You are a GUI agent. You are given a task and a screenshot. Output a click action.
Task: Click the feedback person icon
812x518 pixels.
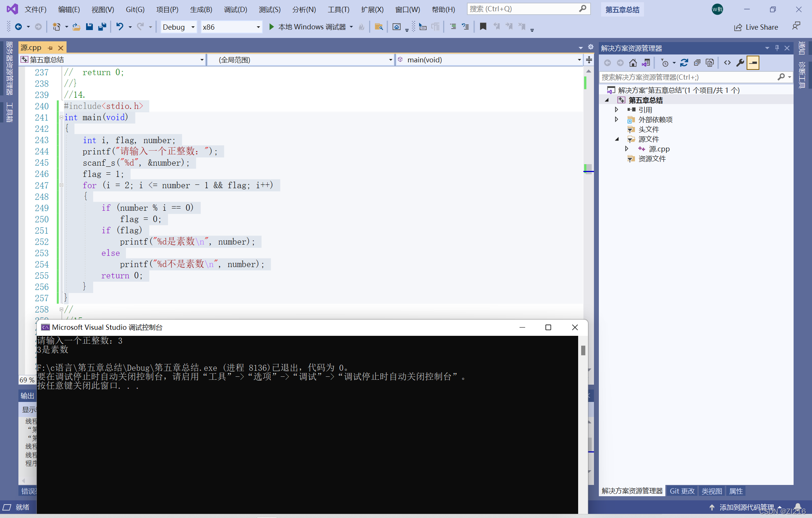796,26
